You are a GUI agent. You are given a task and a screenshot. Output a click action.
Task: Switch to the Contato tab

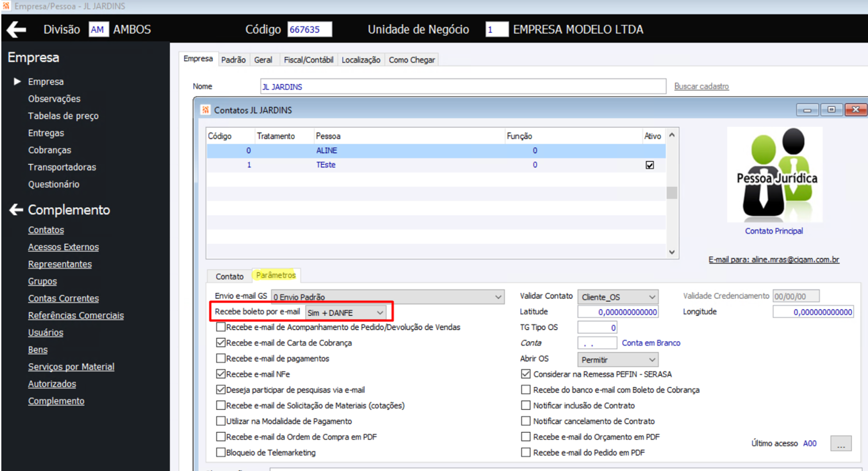point(230,277)
